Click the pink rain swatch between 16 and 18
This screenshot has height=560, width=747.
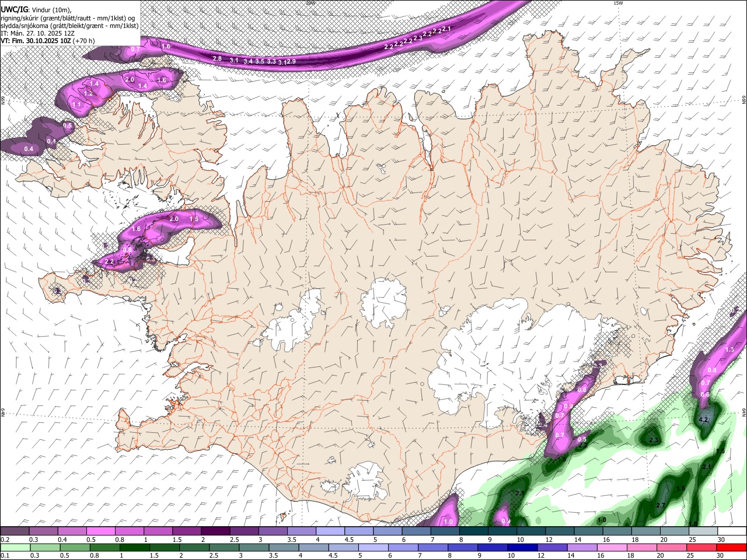click(612, 547)
